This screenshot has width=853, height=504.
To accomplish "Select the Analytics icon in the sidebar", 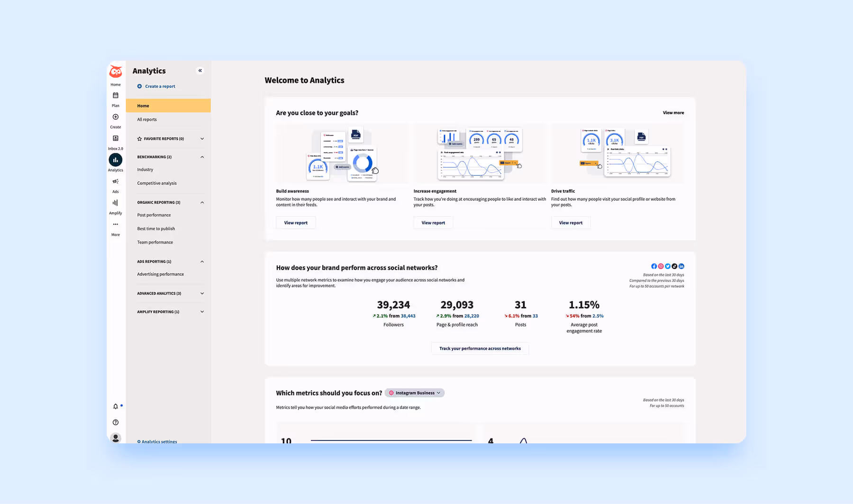I will 115,161.
